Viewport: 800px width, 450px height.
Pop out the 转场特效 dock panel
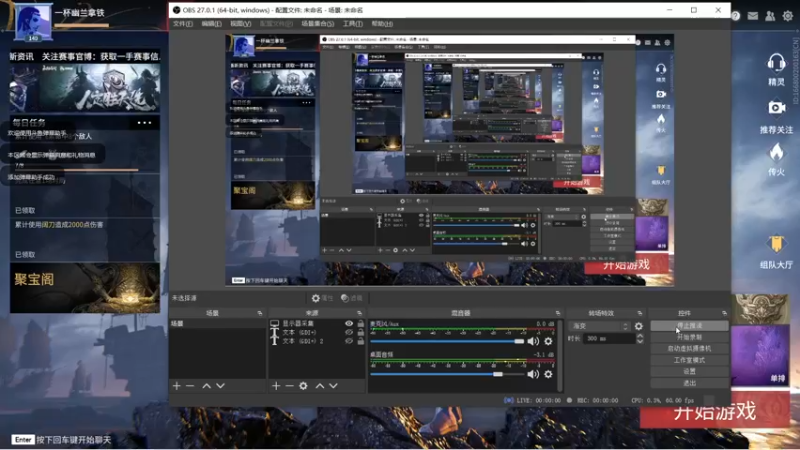coord(640,313)
